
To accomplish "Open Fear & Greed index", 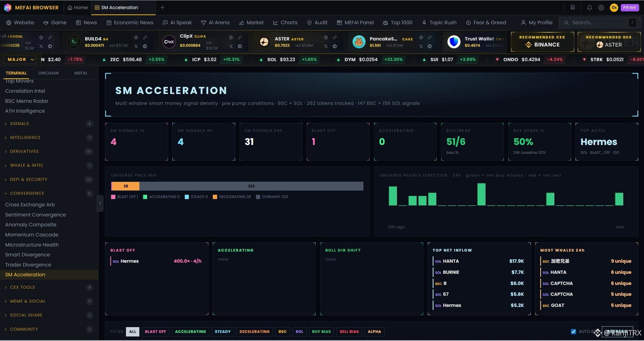I will tap(486, 23).
